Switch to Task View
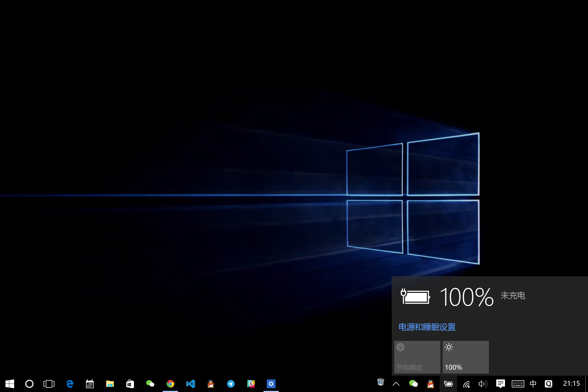This screenshot has height=392, width=588. (48, 384)
